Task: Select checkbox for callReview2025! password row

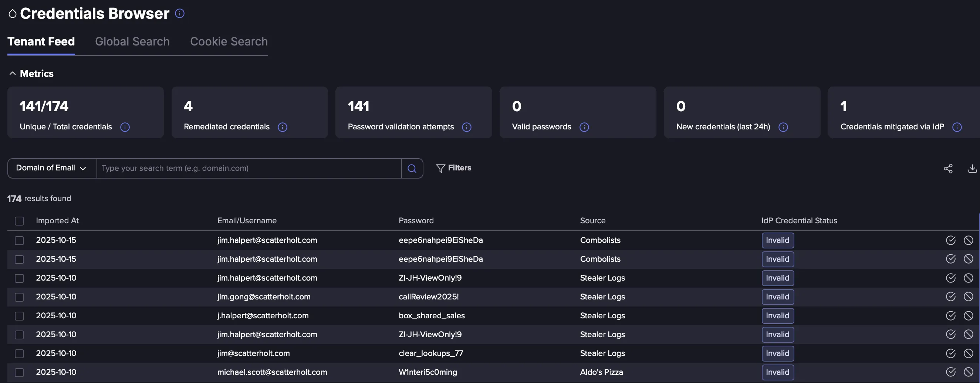Action: [x=19, y=297]
